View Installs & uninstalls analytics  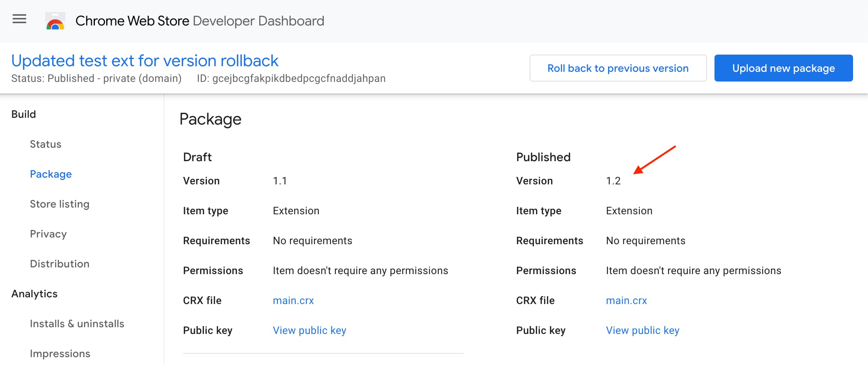[x=77, y=323]
